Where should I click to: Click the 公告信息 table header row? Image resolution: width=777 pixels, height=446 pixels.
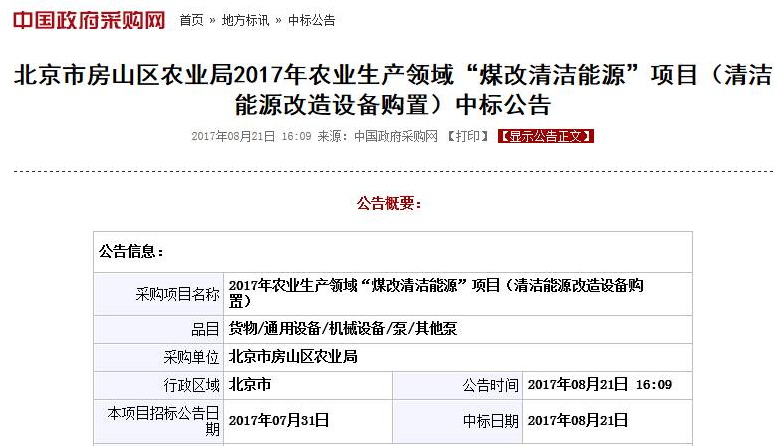(392, 252)
